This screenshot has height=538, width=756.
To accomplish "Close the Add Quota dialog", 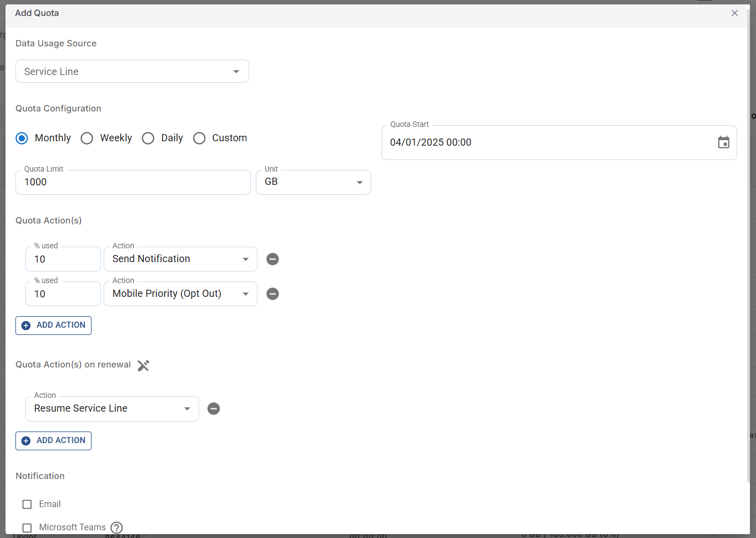I will [734, 13].
